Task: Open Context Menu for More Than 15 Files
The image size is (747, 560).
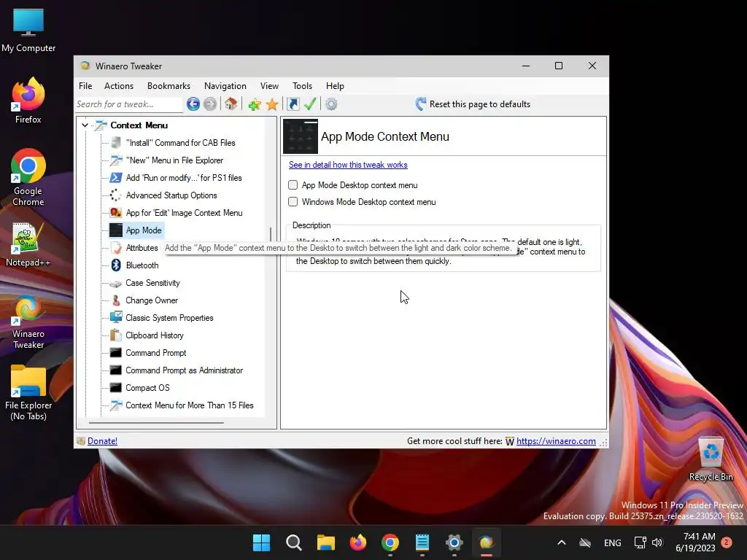Action: (x=189, y=405)
